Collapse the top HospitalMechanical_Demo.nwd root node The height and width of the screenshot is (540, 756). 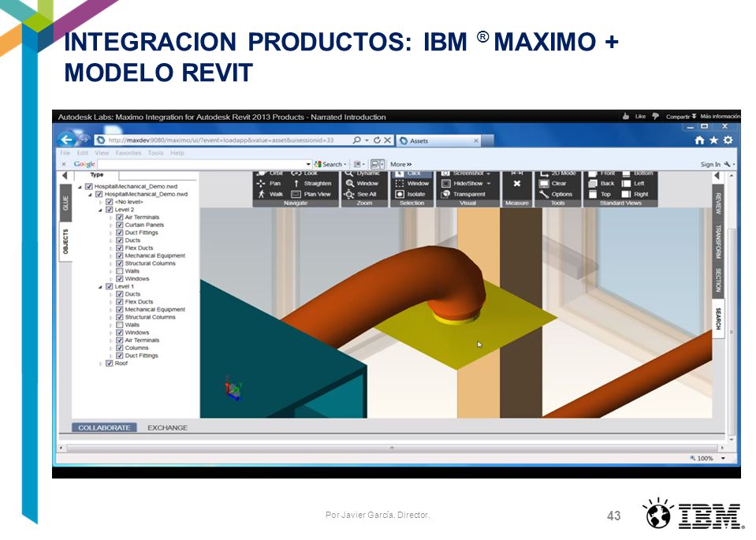tap(80, 187)
